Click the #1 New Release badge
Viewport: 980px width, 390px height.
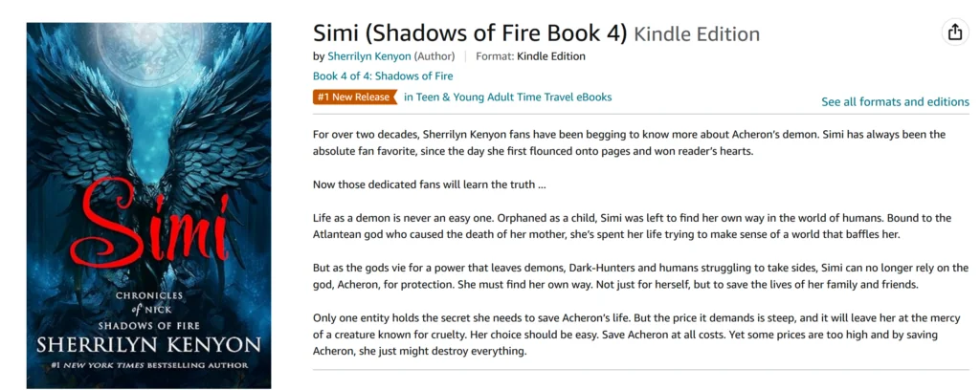(354, 97)
